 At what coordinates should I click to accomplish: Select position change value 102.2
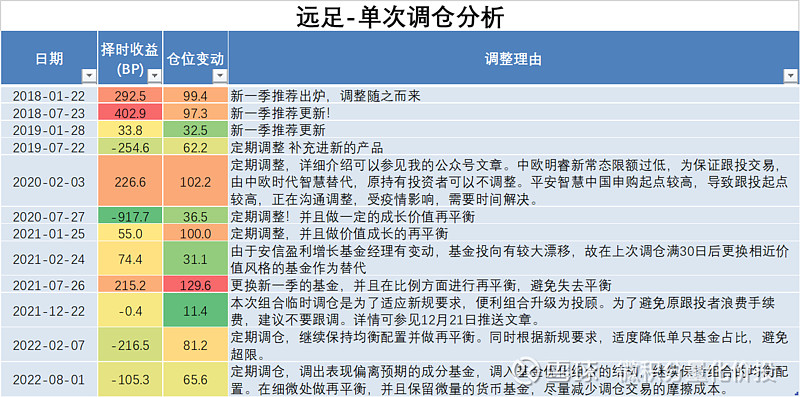195,182
